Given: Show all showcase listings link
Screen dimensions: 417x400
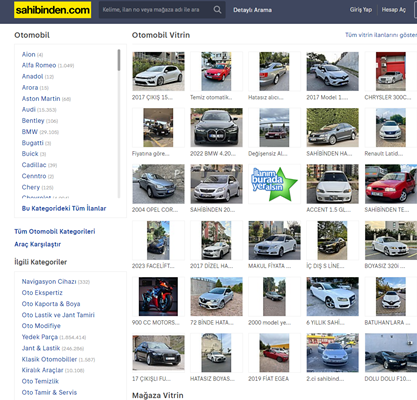Looking at the screenshot, I should point(381,35).
